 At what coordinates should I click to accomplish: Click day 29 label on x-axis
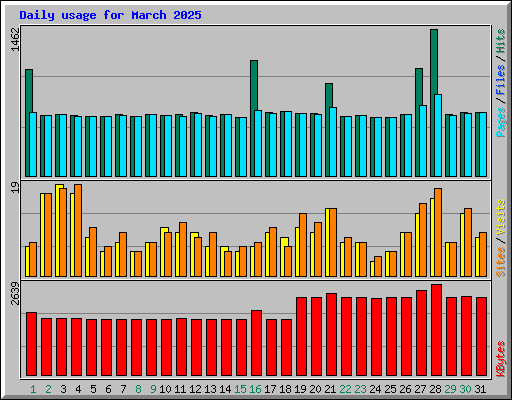click(x=450, y=389)
